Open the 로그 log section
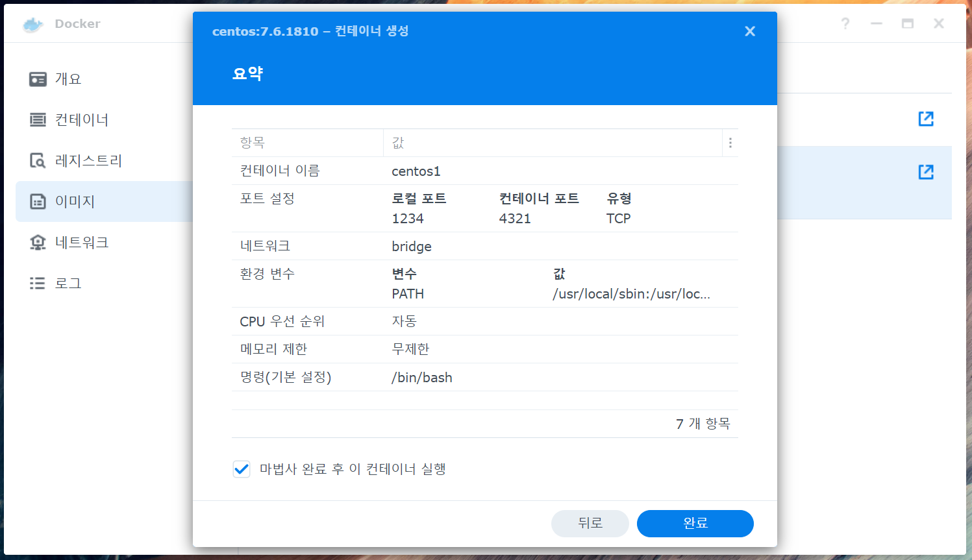972x560 pixels. (x=104, y=284)
